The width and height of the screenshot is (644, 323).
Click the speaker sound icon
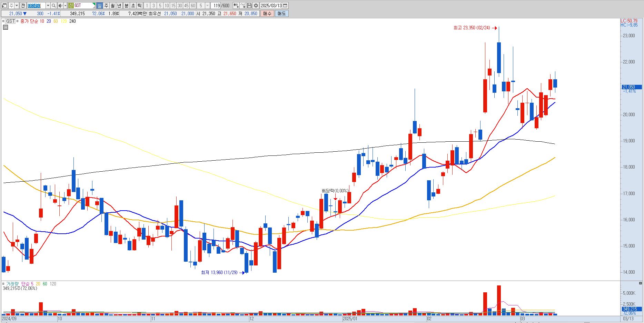(60, 6)
